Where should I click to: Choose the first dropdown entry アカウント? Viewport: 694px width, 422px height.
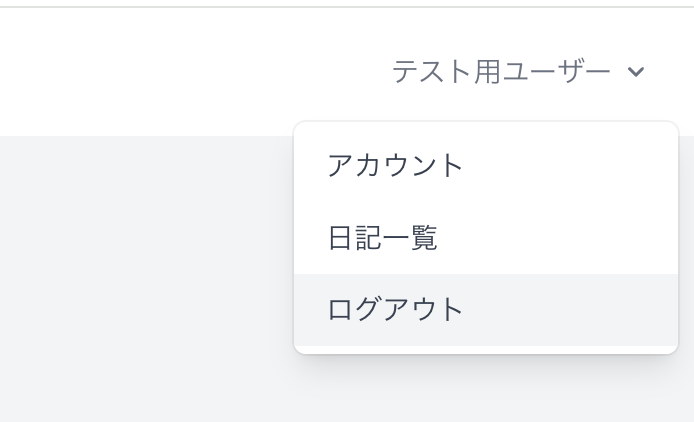[x=396, y=165]
